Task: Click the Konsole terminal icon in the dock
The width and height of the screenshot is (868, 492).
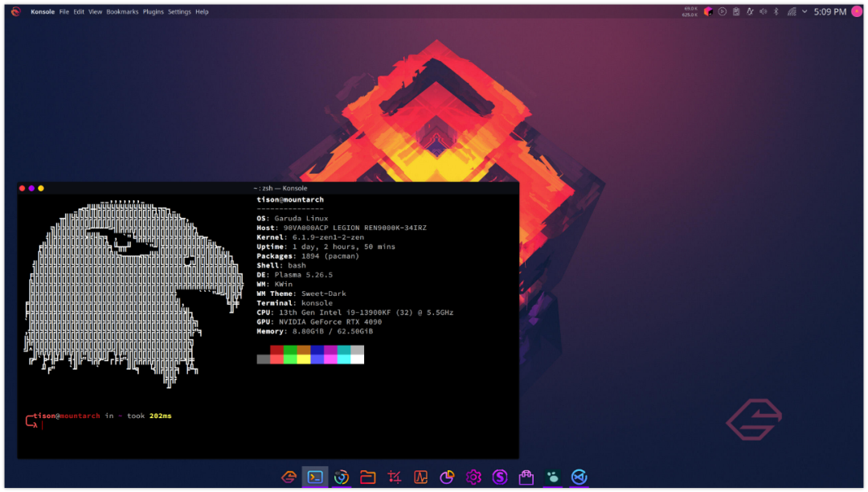Action: coord(315,477)
